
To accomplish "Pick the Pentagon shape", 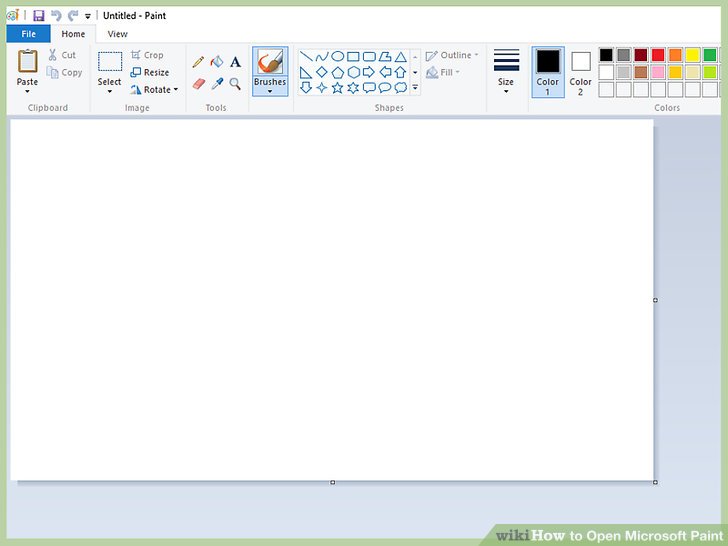I will click(x=338, y=72).
